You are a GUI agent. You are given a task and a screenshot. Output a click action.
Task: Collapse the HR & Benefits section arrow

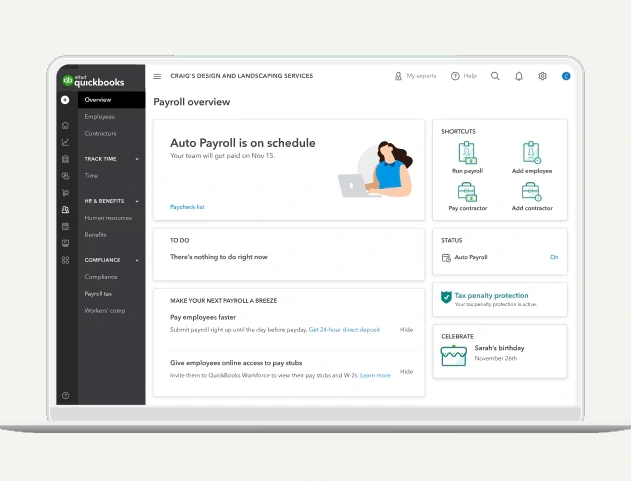pos(137,201)
